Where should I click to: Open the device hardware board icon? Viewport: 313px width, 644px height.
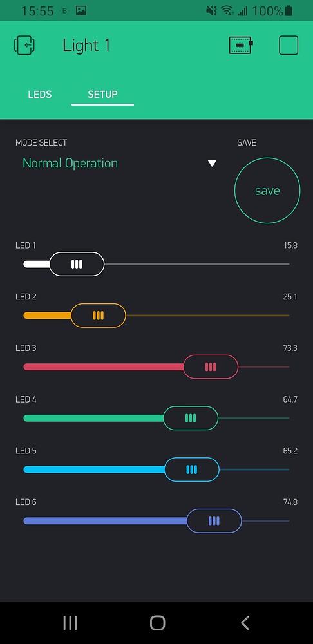coord(241,45)
